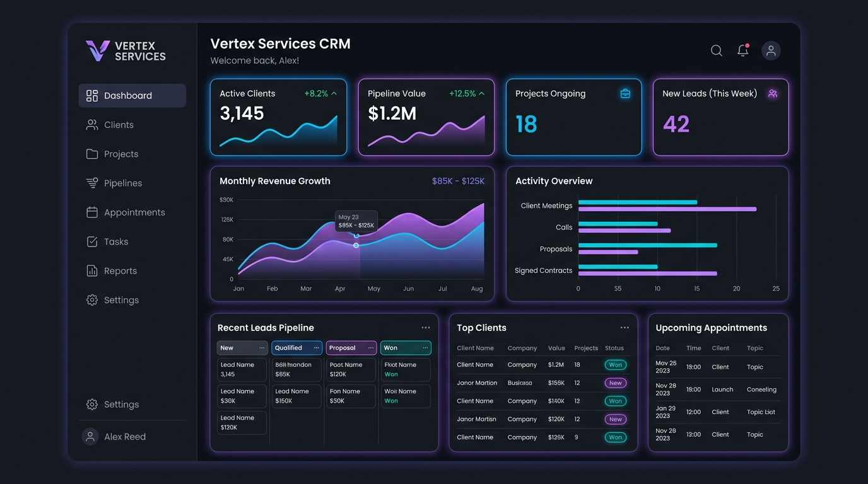
Task: Click the upper Settings gear icon below Reports
Action: click(x=92, y=300)
